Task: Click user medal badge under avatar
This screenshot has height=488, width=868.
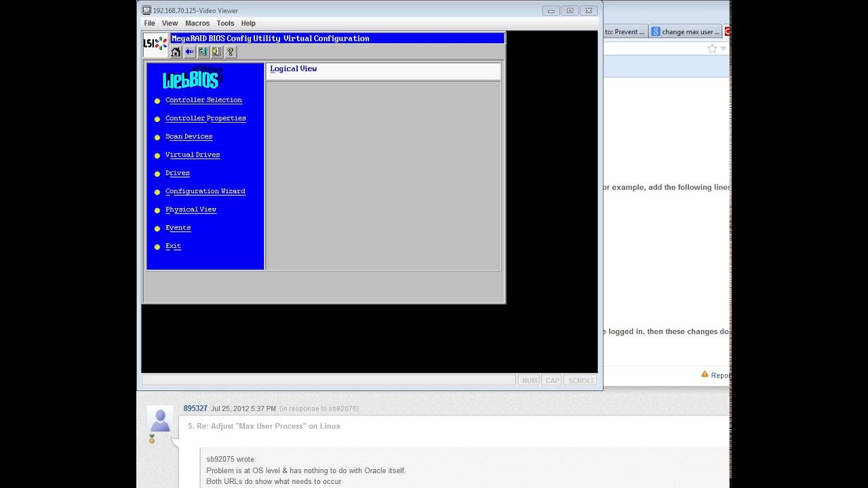Action: [152, 440]
